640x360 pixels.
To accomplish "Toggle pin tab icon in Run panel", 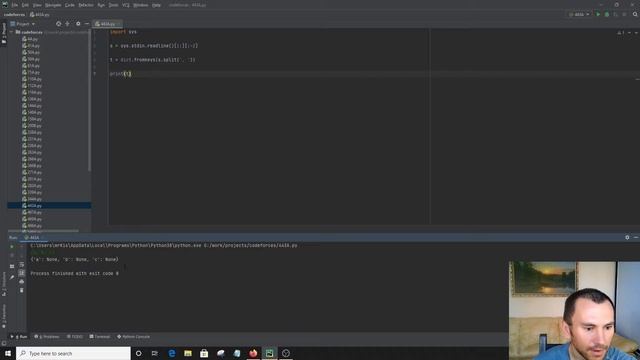I will (x=12, y=277).
